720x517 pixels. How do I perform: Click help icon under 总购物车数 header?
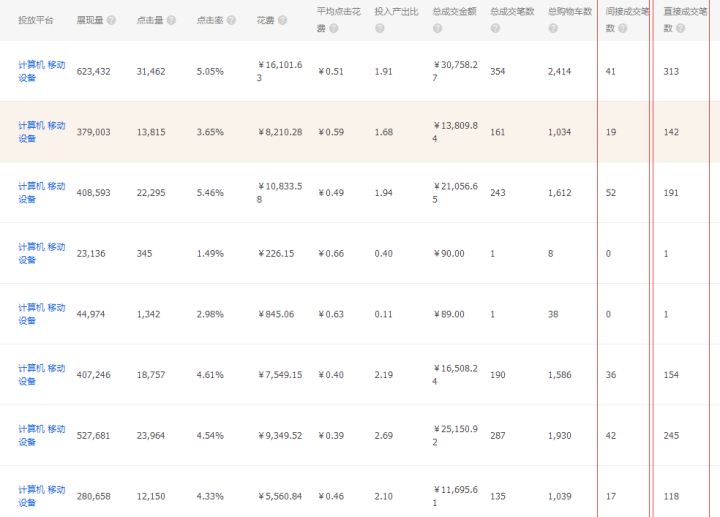point(553,28)
